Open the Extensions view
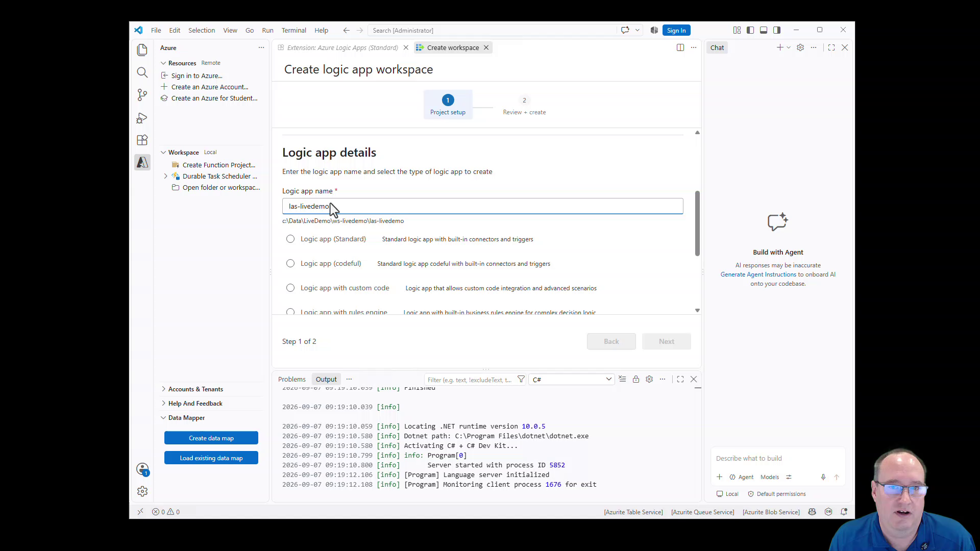The image size is (980, 551). (x=142, y=140)
